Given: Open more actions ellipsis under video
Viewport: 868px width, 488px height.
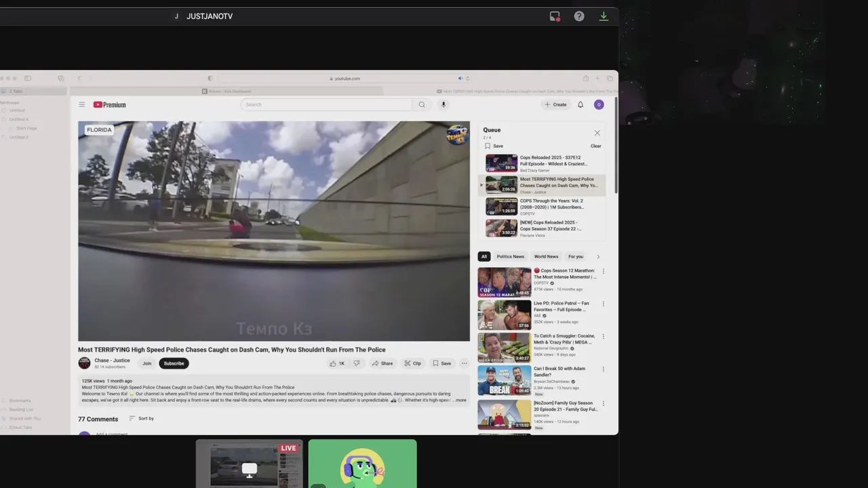Looking at the screenshot, I should point(464,363).
